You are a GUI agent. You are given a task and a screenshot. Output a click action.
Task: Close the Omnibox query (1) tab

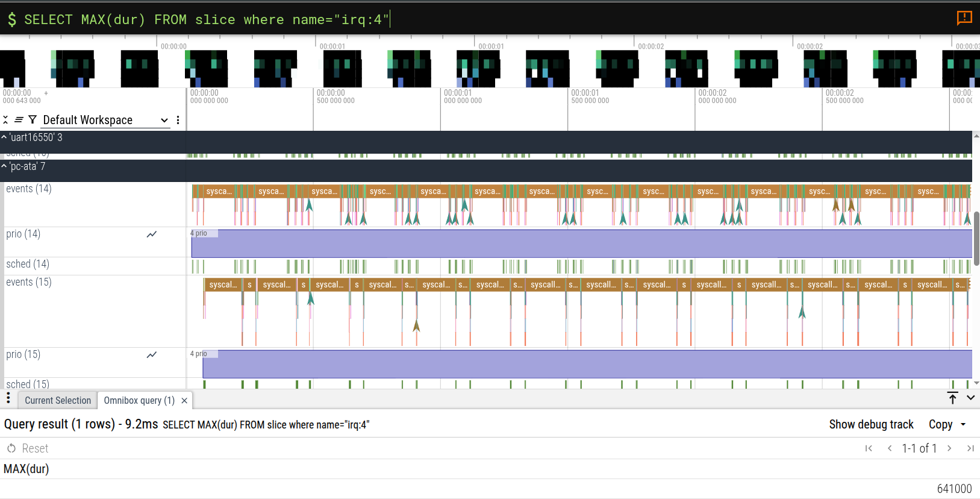(x=184, y=401)
